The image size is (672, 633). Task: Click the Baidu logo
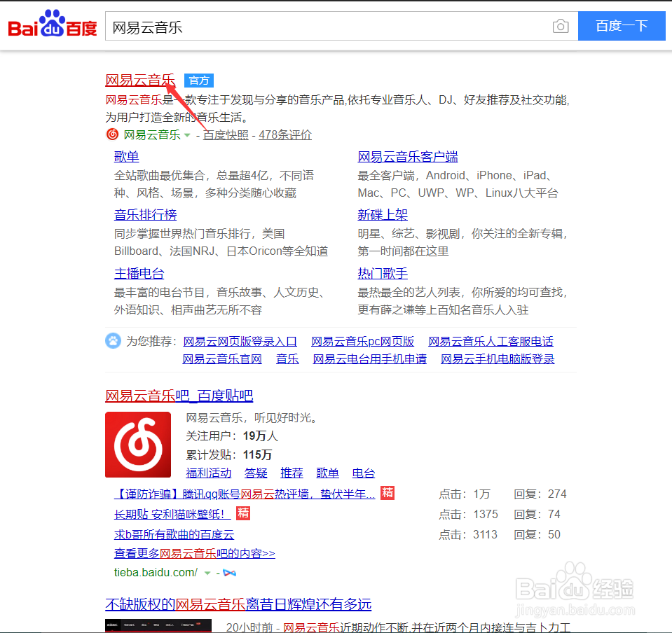click(x=53, y=24)
